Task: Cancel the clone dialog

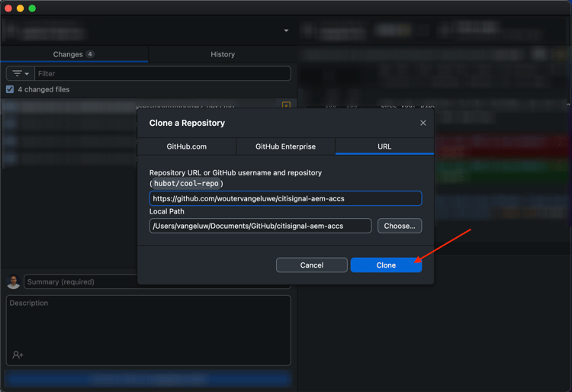Action: pos(311,265)
